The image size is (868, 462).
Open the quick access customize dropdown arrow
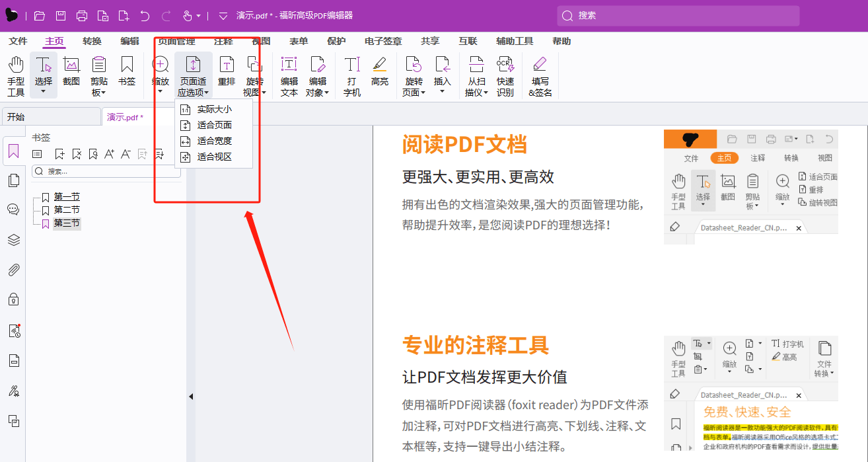[223, 15]
